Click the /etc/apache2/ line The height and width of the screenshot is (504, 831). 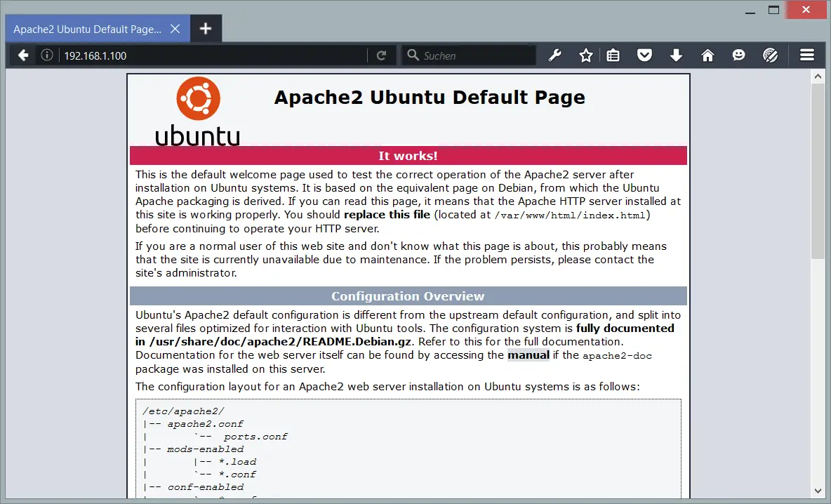(183, 411)
